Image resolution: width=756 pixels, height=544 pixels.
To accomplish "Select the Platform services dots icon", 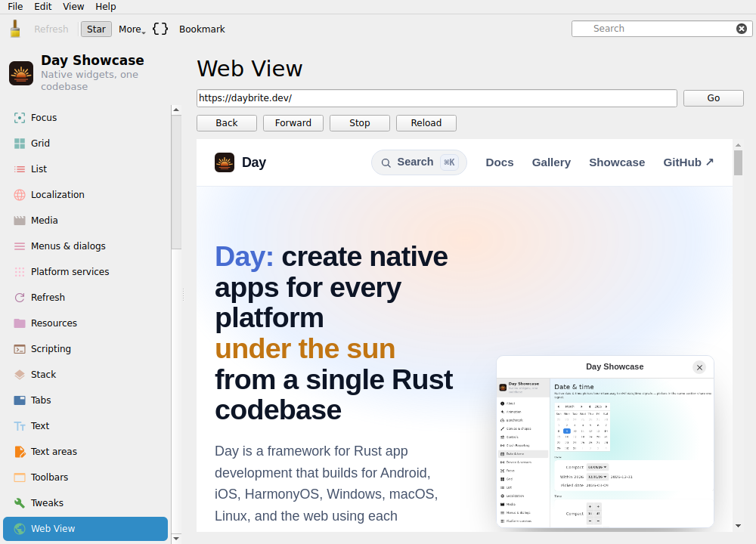I will [20, 272].
